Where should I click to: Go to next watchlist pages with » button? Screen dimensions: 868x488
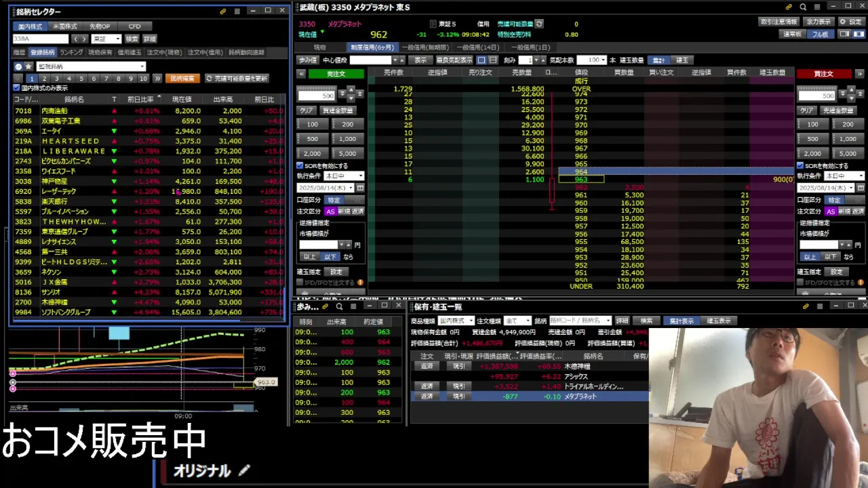pyautogui.click(x=157, y=79)
